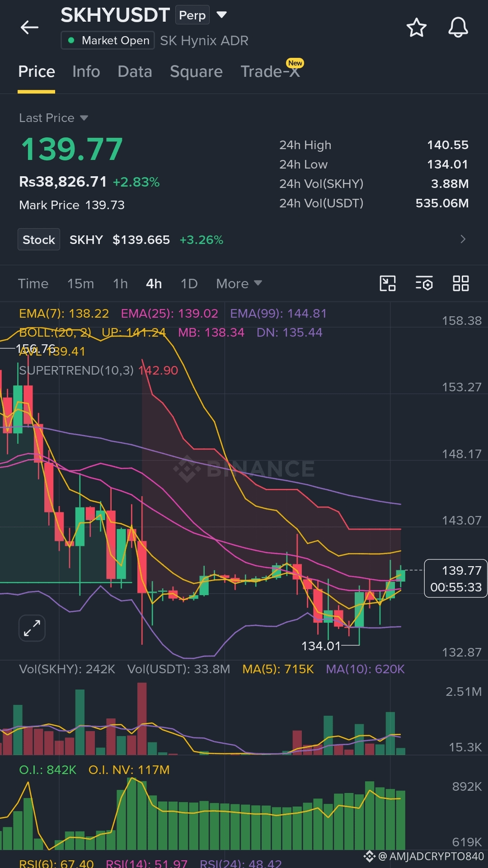Image resolution: width=488 pixels, height=868 pixels.
Task: Open the chart indicator settings icon
Action: tap(424, 283)
